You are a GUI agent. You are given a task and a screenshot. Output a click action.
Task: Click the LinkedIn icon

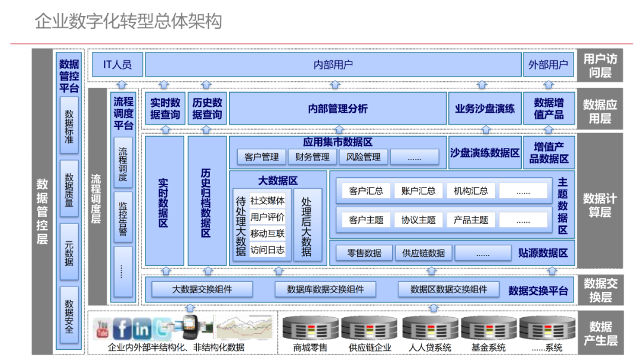pos(141,328)
